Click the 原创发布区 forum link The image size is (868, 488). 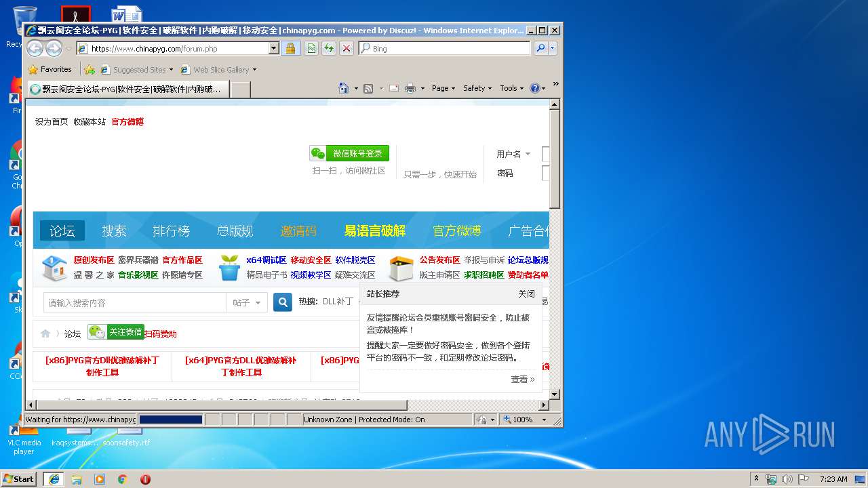94,260
